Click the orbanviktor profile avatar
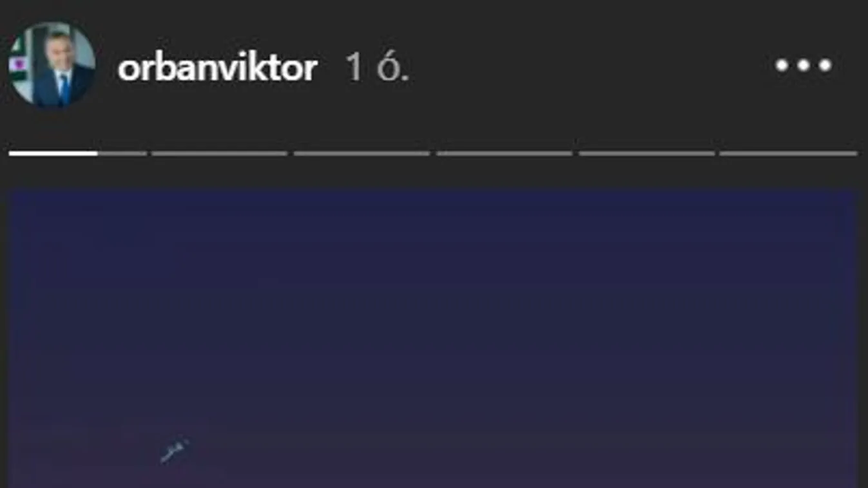This screenshot has height=488, width=868. click(x=52, y=65)
